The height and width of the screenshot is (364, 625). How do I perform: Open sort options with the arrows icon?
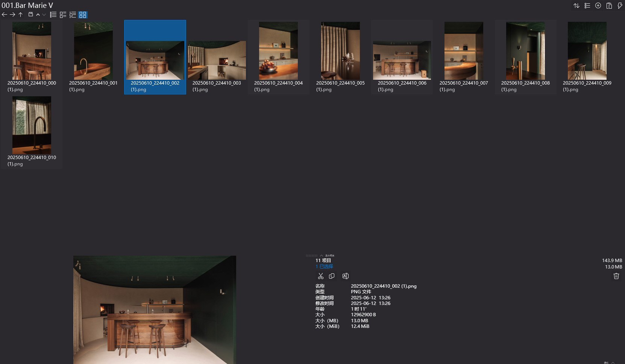[x=576, y=6]
